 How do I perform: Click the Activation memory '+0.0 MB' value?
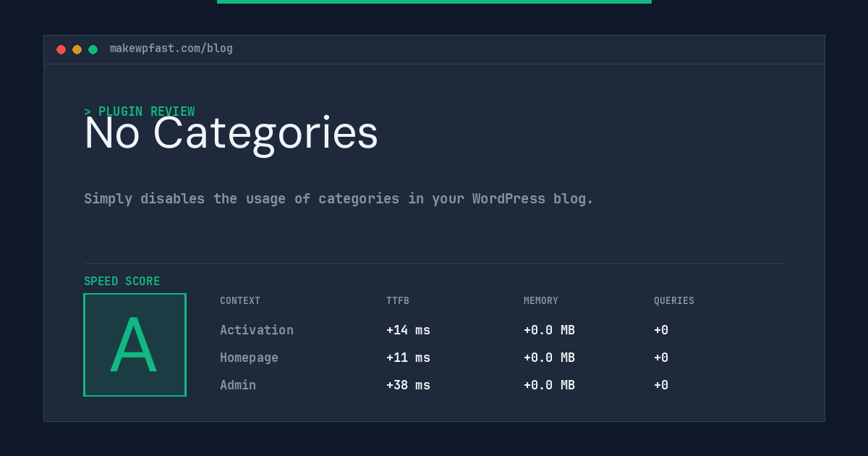[549, 330]
